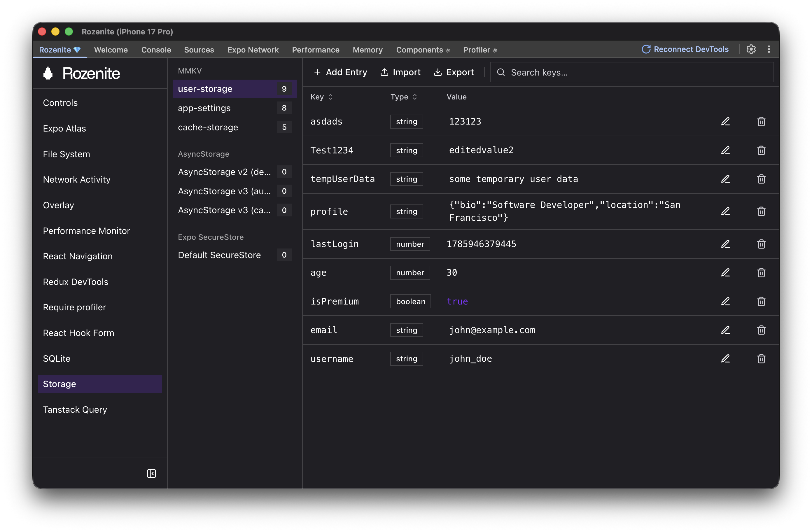The height and width of the screenshot is (532, 812).
Task: Open the Tanstack Query plugin
Action: (x=100, y=409)
